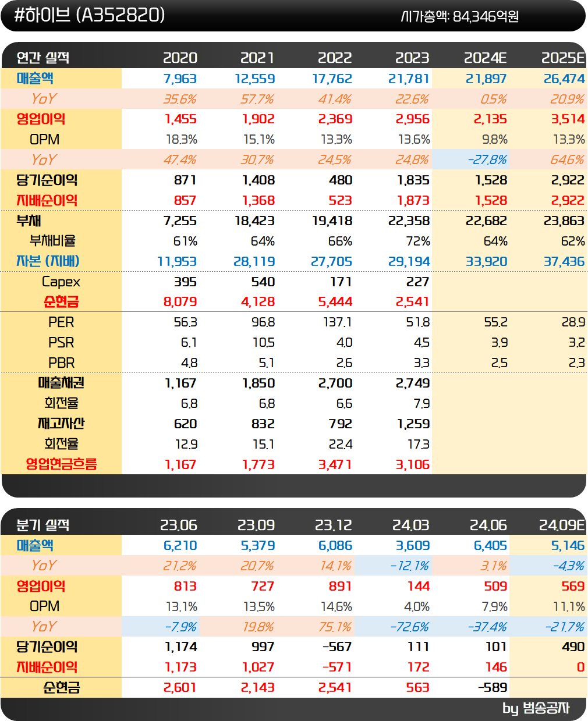Screen dimensions: 588x721
Task: Click the quarterly 순현금 value -589
Action: [493, 687]
